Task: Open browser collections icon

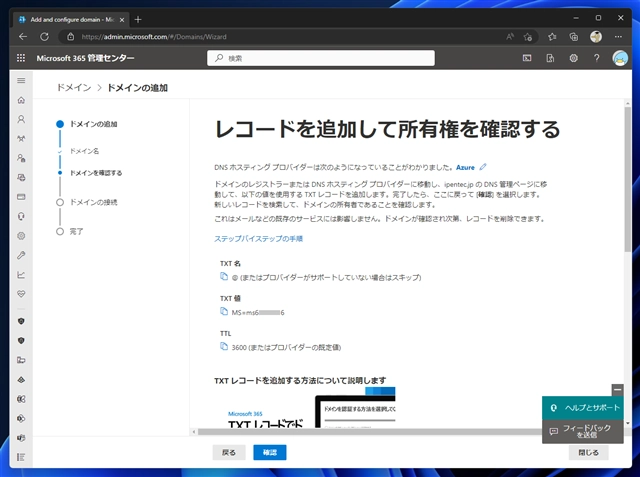Action: pyautogui.click(x=573, y=37)
